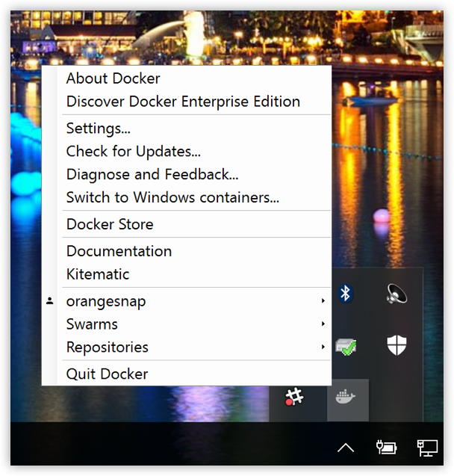Image resolution: width=454 pixels, height=476 pixels.
Task: Collapse the hidden icons tray chevron
Action: [345, 448]
